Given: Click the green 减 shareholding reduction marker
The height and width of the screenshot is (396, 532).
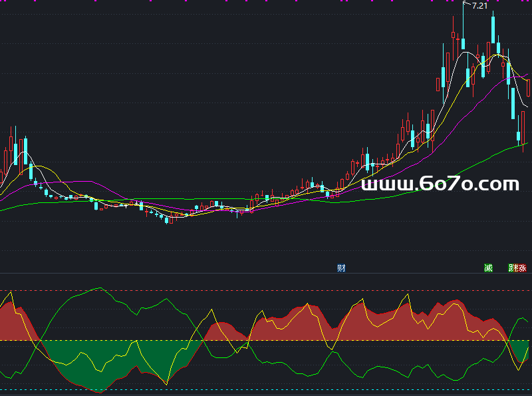Looking at the screenshot, I should (489, 268).
